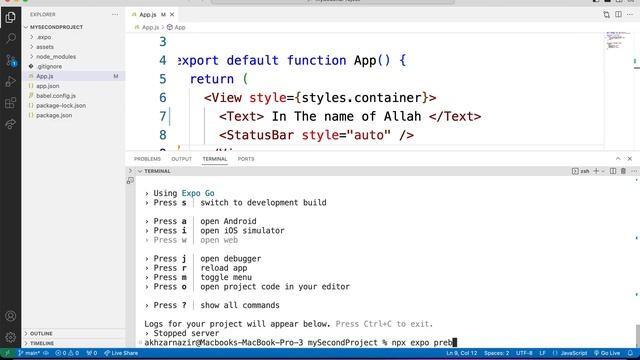Expand the node_modules folder
This screenshot has width=640, height=360.
pos(56,57)
